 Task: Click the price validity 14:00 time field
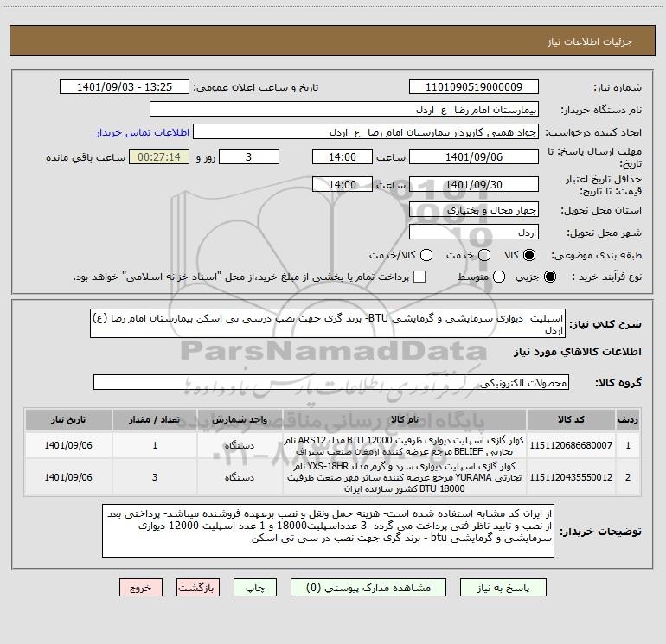pyautogui.click(x=343, y=184)
